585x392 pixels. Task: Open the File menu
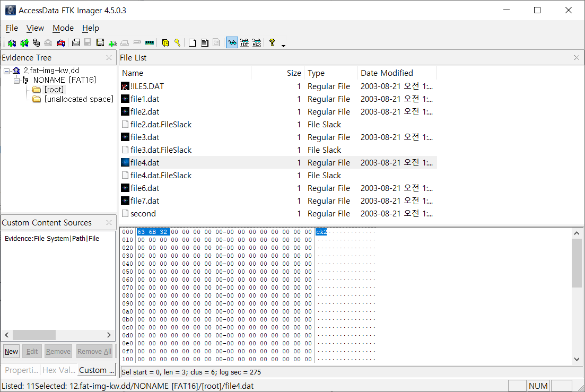12,28
